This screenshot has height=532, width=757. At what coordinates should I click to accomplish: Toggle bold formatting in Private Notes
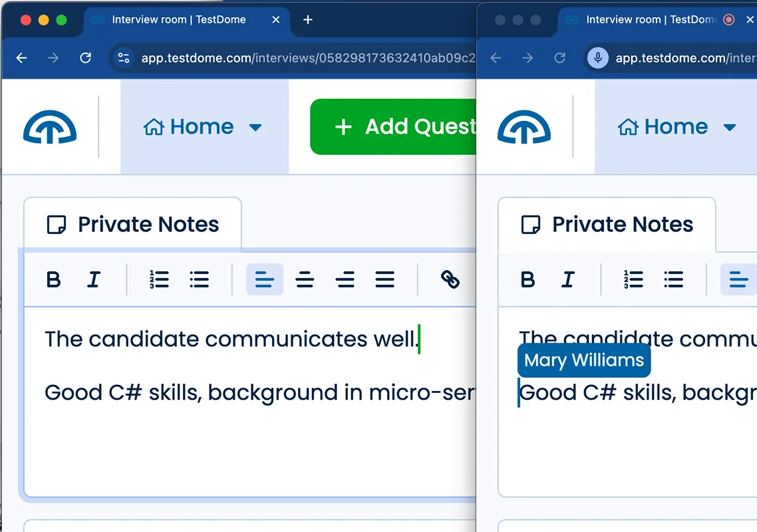(x=53, y=279)
